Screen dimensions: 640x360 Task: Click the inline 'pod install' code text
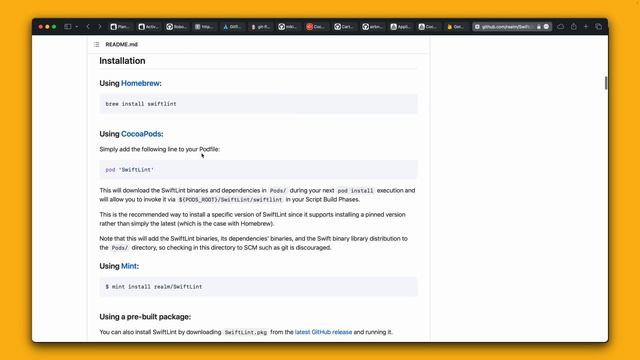tap(356, 191)
